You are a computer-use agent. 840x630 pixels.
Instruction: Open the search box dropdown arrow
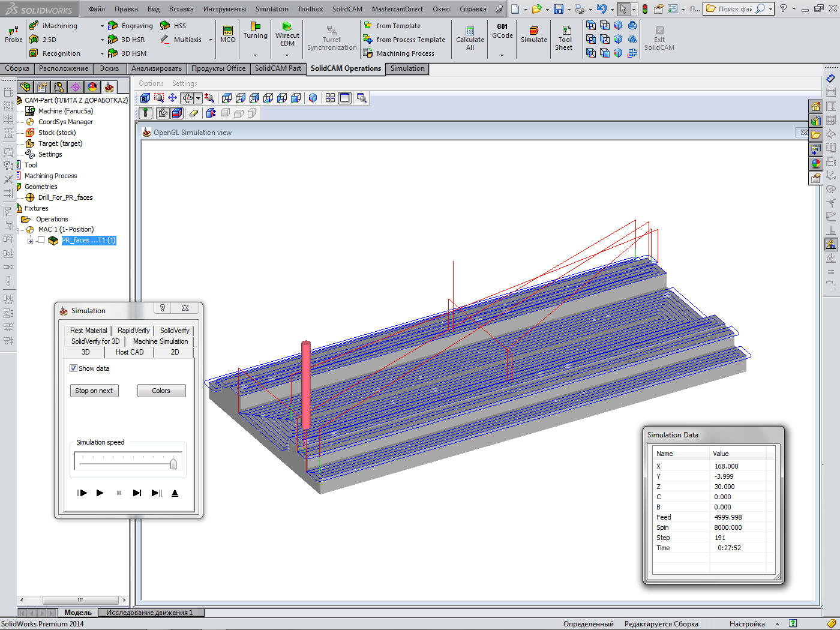click(x=770, y=9)
